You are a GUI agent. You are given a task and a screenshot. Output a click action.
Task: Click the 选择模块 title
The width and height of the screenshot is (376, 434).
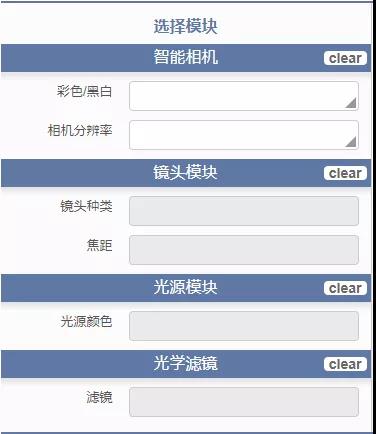[x=185, y=26]
